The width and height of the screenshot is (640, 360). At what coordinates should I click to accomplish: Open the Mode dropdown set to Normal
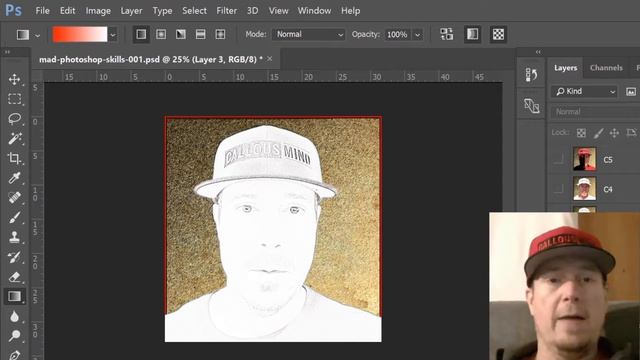(309, 34)
